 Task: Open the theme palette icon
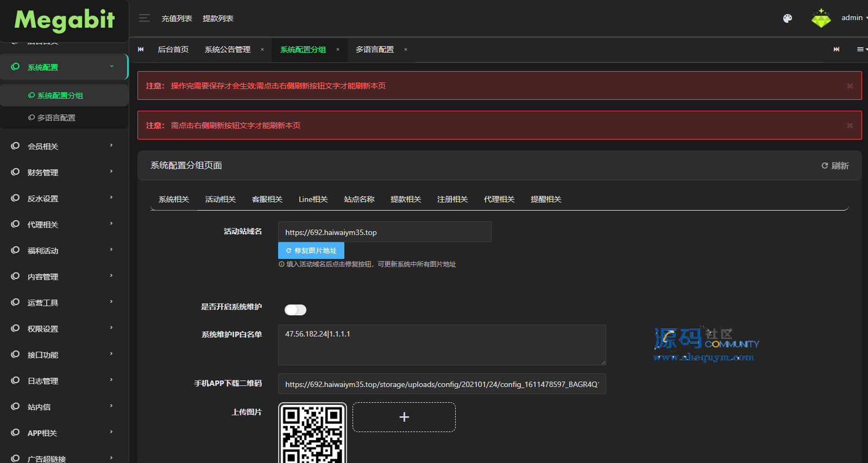787,18
